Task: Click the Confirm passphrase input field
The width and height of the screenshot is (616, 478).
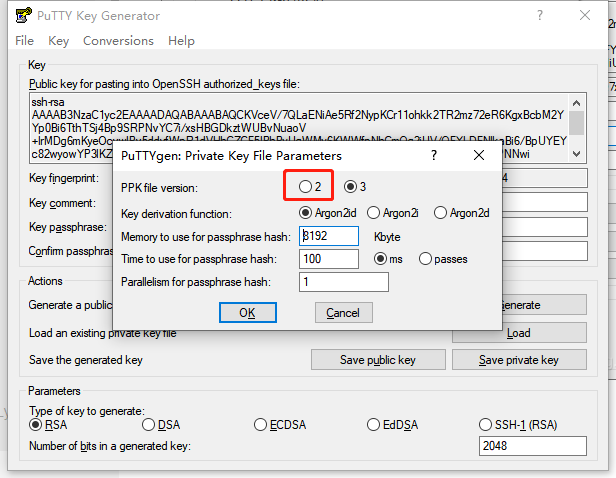Action: 544,251
